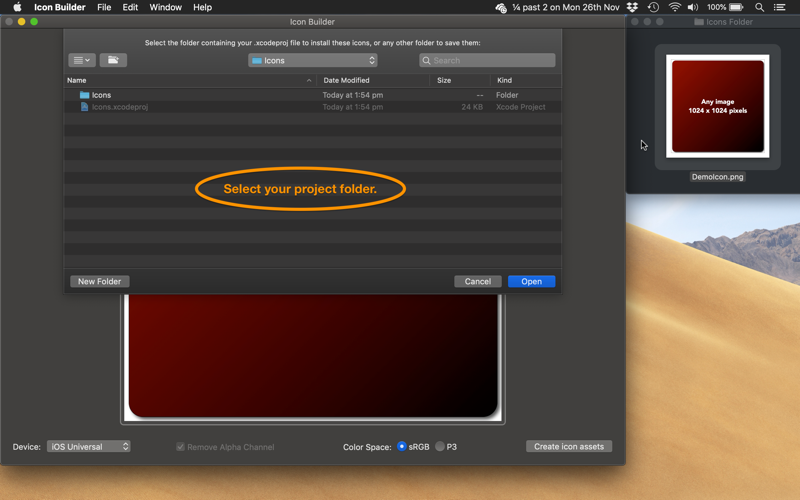Click the blue Icons folder icon

point(84,95)
